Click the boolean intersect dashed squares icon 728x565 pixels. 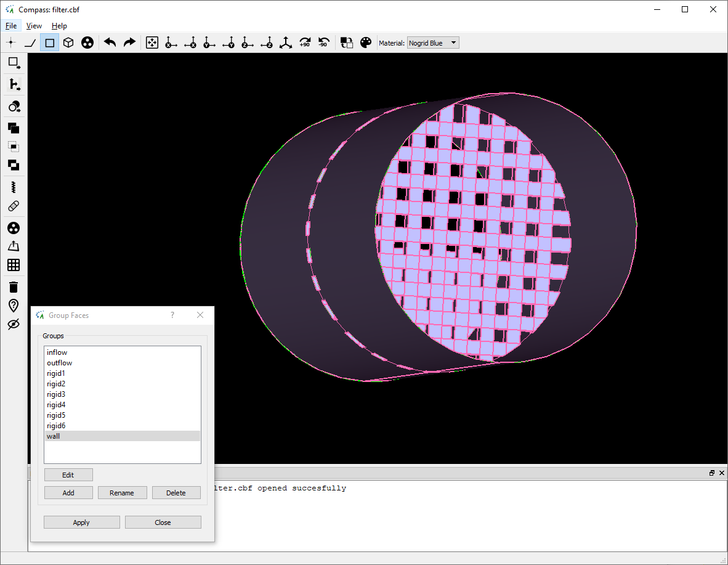[x=14, y=147]
